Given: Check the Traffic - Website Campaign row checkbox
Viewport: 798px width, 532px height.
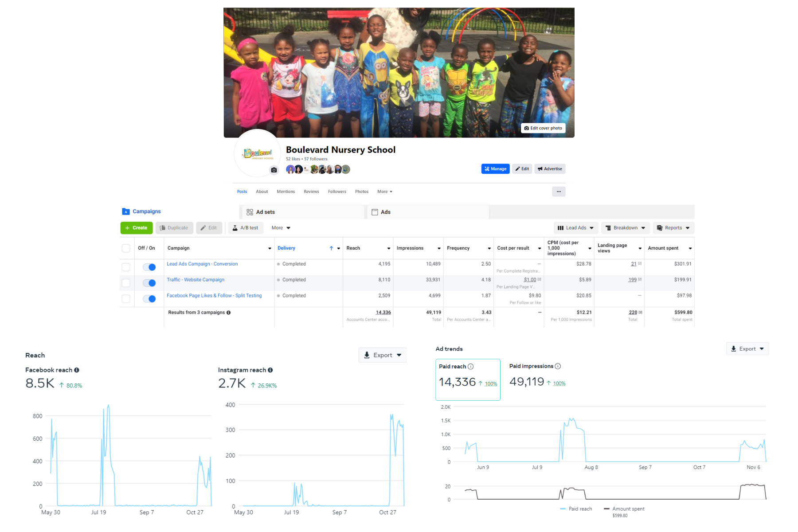Looking at the screenshot, I should tap(126, 283).
